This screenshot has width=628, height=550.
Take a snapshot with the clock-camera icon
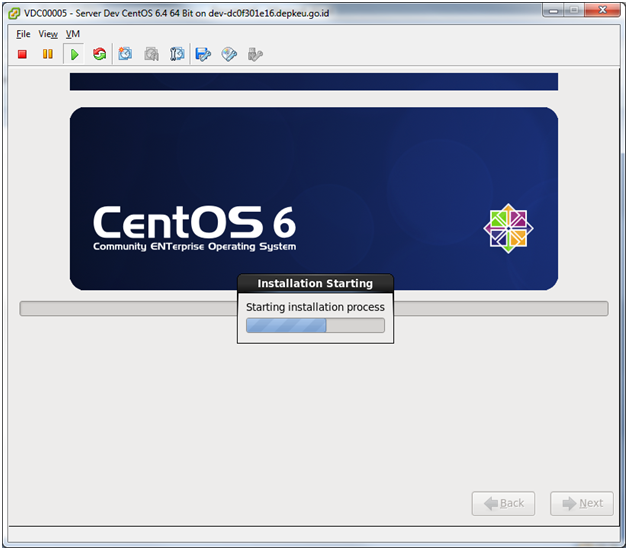[x=125, y=54]
